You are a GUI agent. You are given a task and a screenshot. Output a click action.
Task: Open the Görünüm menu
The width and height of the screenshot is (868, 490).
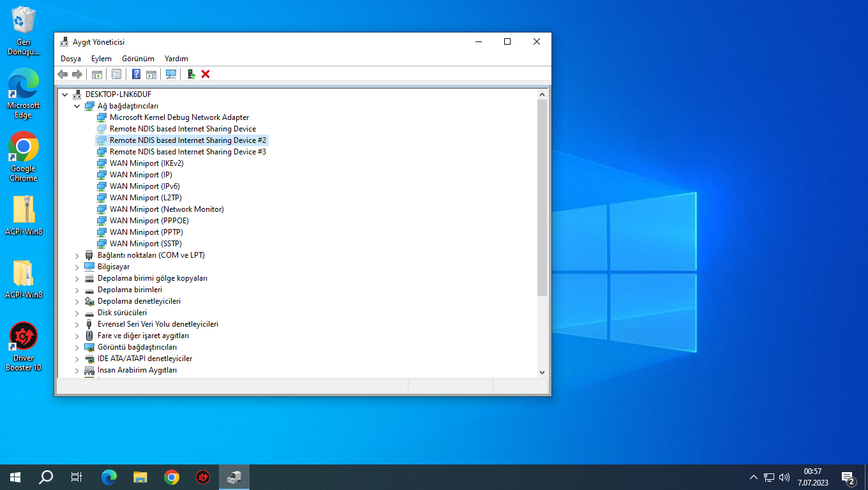coord(138,58)
